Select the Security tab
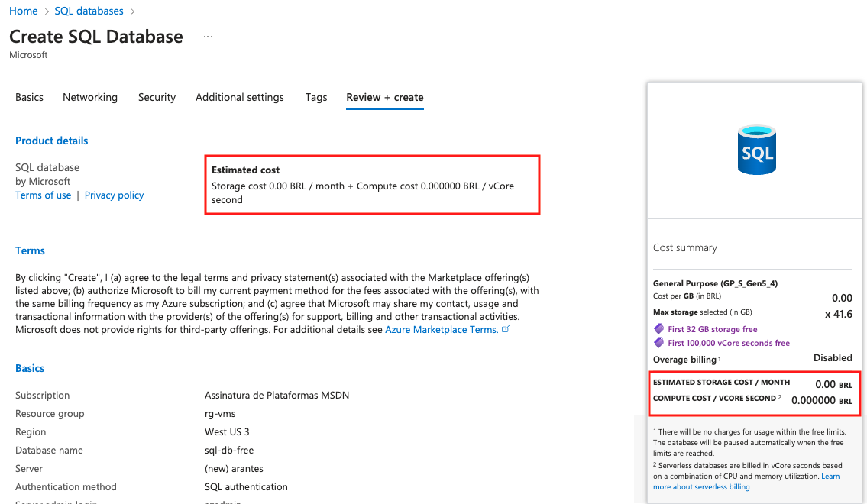 pyautogui.click(x=157, y=97)
